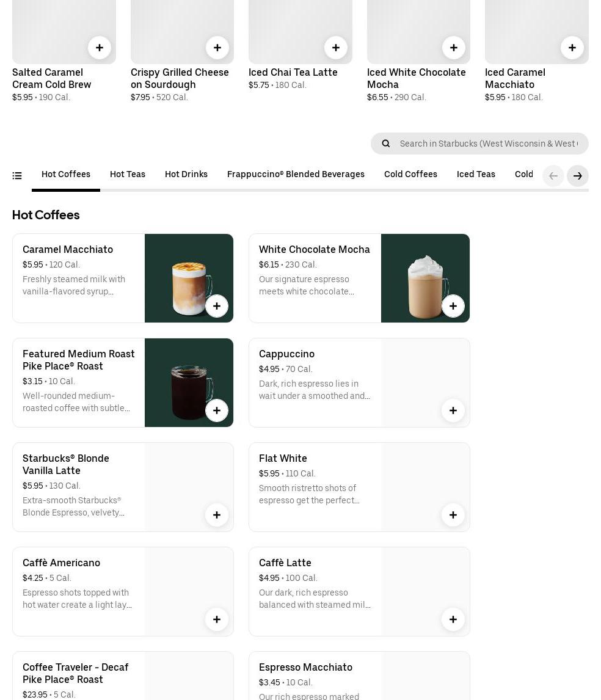
Task: Type in the Search in Starbucks field
Action: pyautogui.click(x=489, y=144)
